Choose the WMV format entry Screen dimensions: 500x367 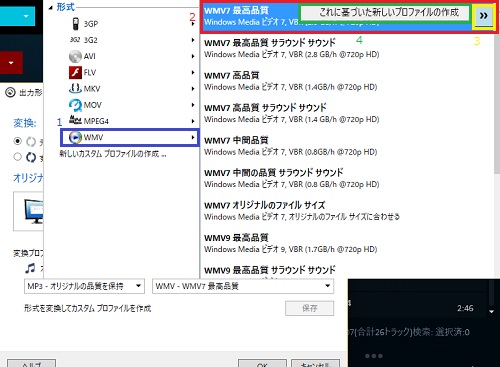[x=130, y=137]
